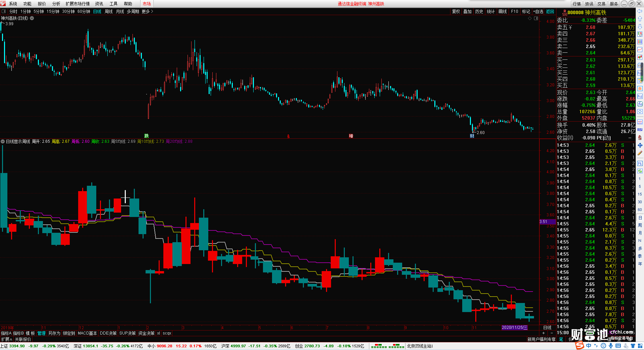644x350 pixels.
Task: Click the 增 marker on the chart
Action: pos(351,136)
